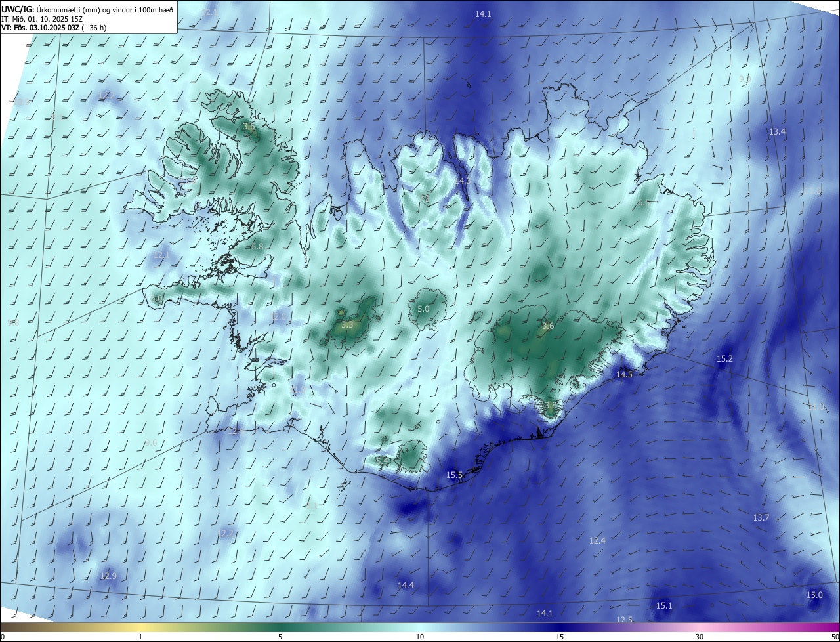The image size is (840, 642).
Task: Click the 3.6 value in the Westfjords
Action: click(x=249, y=127)
